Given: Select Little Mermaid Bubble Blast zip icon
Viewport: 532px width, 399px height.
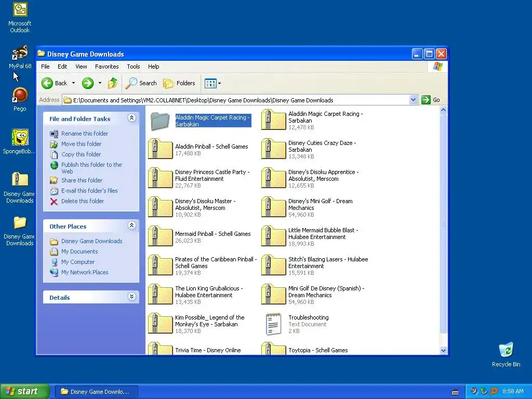Looking at the screenshot, I should [273, 236].
